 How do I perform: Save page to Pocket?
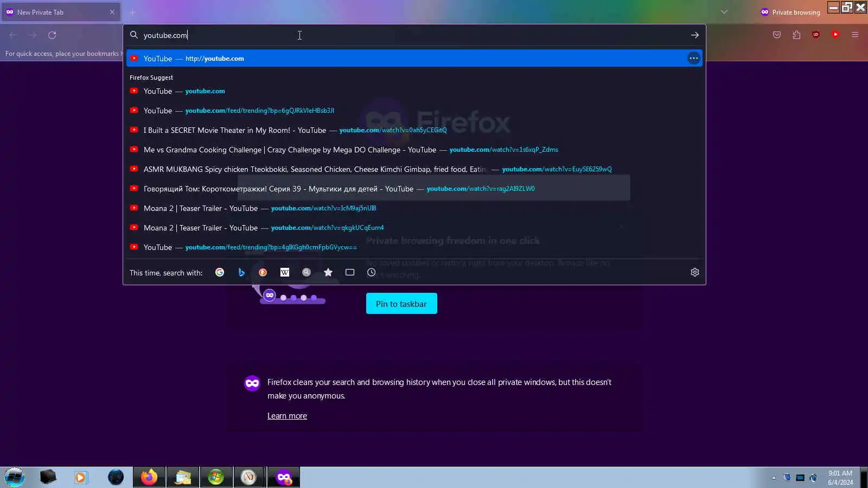coord(777,35)
